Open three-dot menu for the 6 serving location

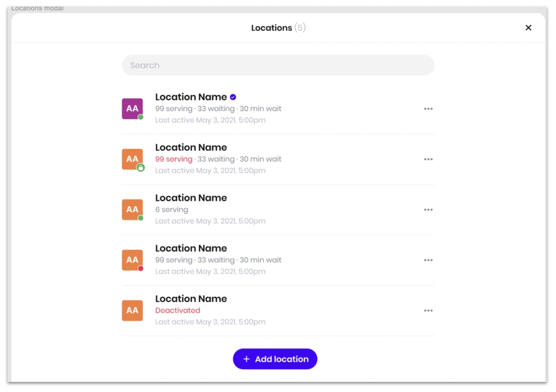coord(429,210)
